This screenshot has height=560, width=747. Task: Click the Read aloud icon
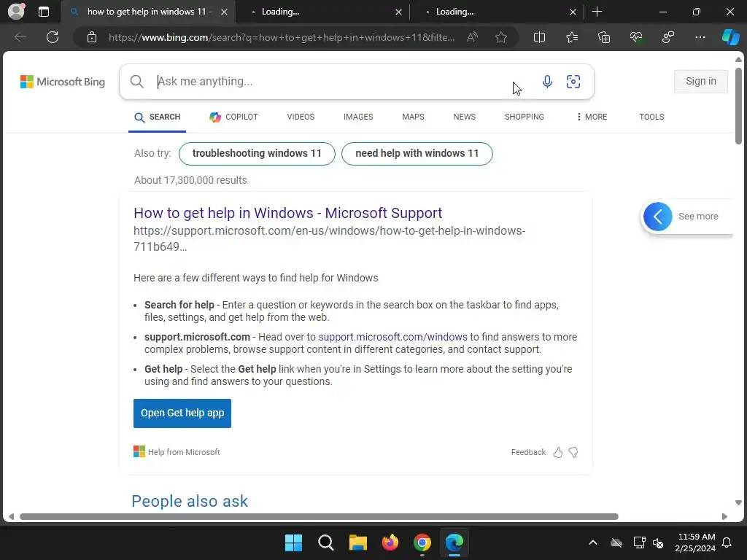pos(472,37)
